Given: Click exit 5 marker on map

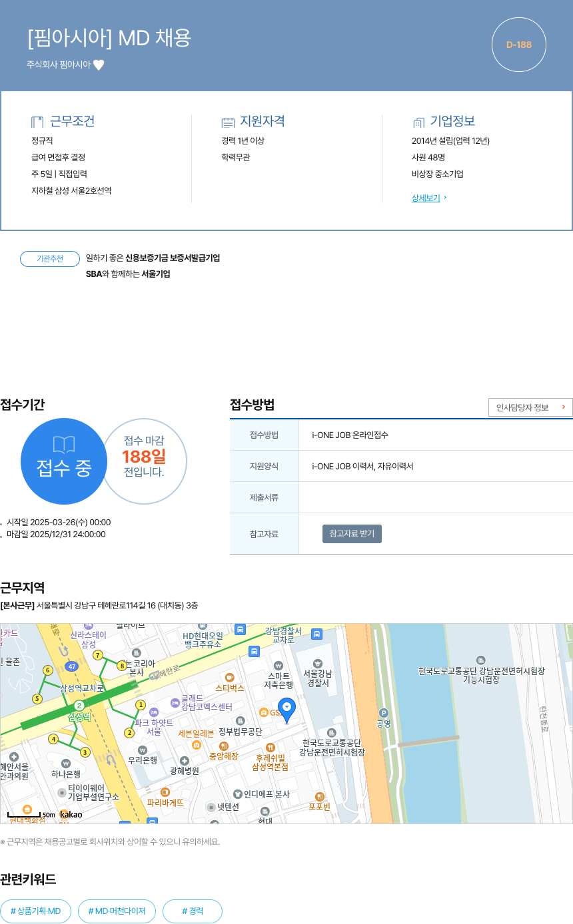Looking at the screenshot, I should (x=37, y=699).
